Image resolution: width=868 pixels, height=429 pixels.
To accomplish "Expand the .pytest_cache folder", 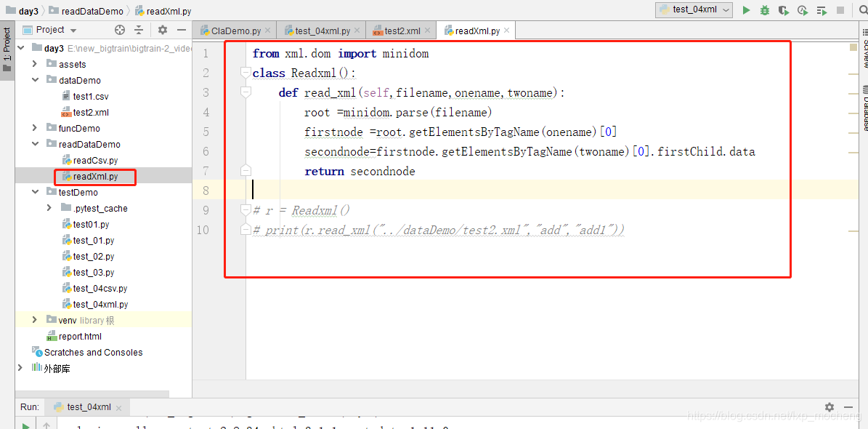I will coord(49,209).
